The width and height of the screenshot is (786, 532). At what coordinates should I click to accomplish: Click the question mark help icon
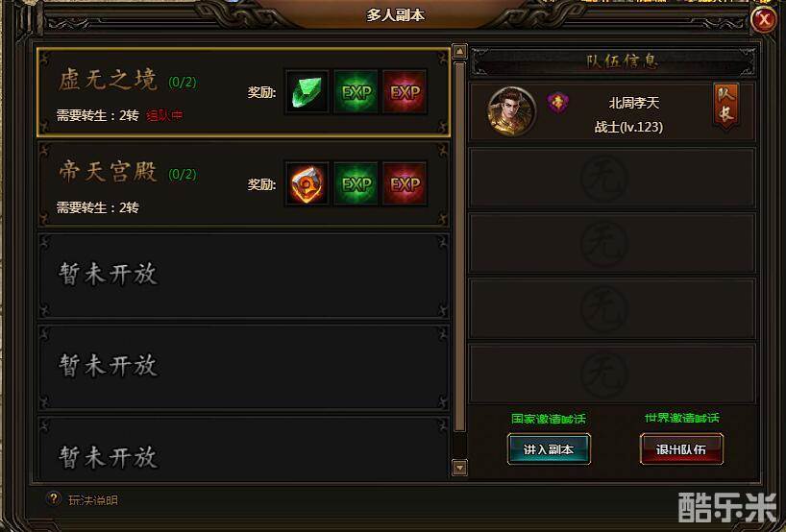(54, 498)
